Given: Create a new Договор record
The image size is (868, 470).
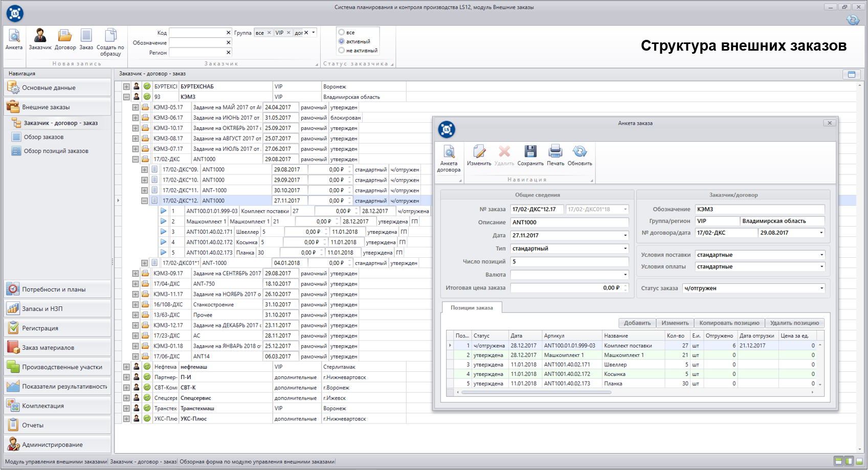Looking at the screenshot, I should [x=65, y=39].
